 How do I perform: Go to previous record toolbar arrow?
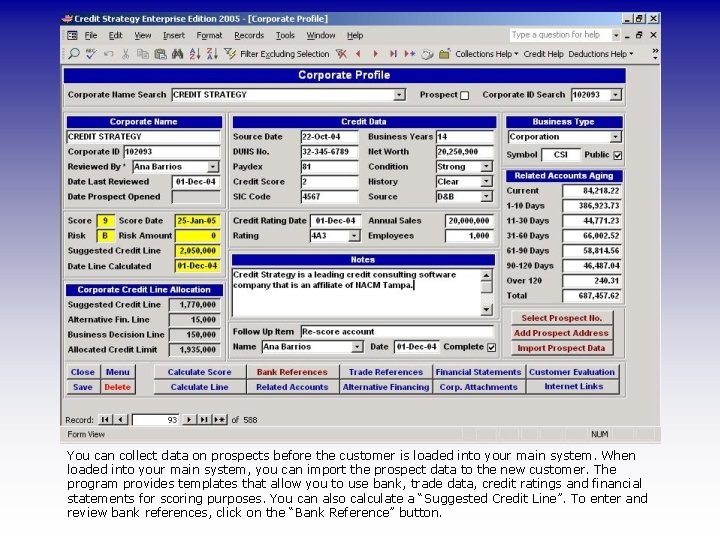pos(358,54)
